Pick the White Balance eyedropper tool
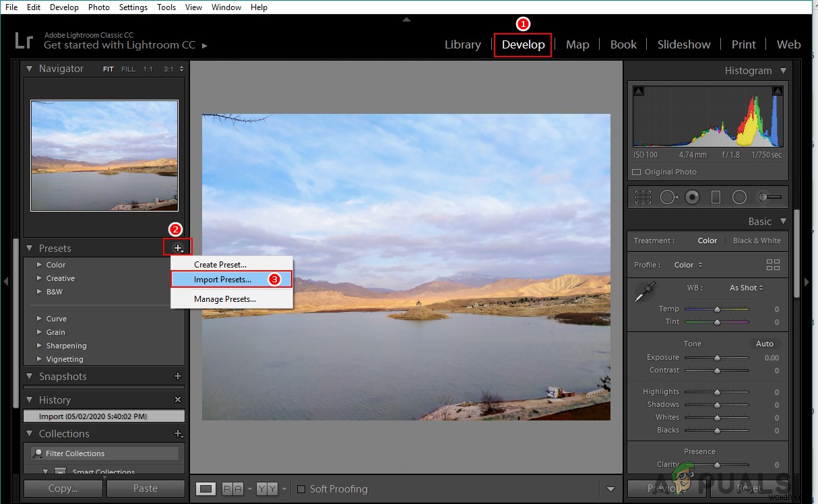 coord(644,293)
